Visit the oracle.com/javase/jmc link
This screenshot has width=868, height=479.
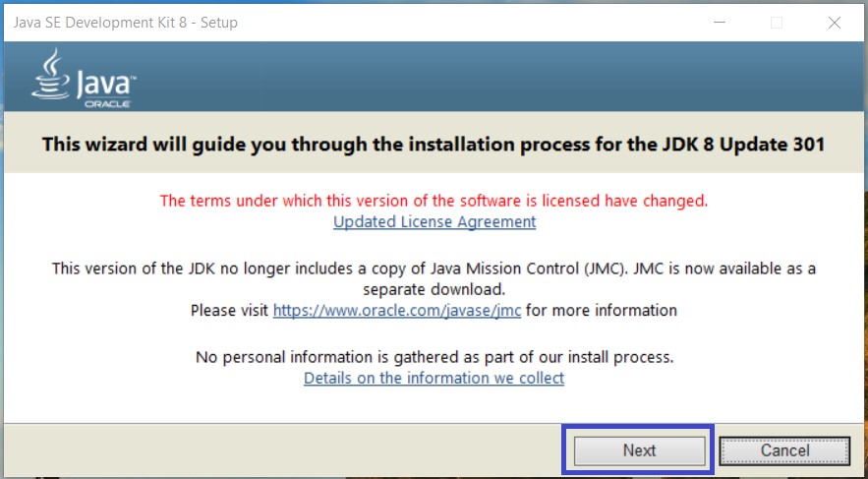click(x=397, y=310)
